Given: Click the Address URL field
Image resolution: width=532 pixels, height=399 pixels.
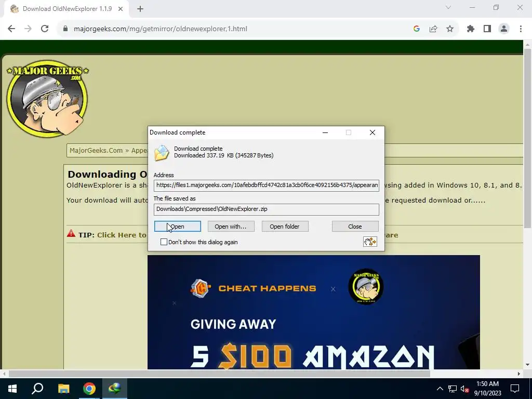Looking at the screenshot, I should click(267, 185).
